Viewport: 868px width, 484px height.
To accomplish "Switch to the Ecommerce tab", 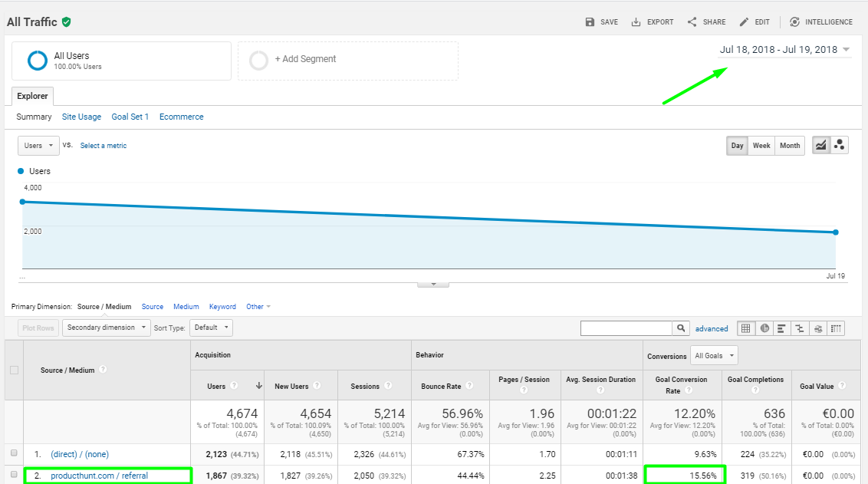I will (182, 117).
